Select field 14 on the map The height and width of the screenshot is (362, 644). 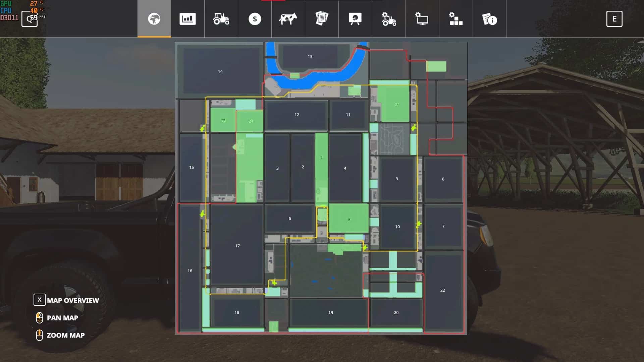click(x=220, y=71)
